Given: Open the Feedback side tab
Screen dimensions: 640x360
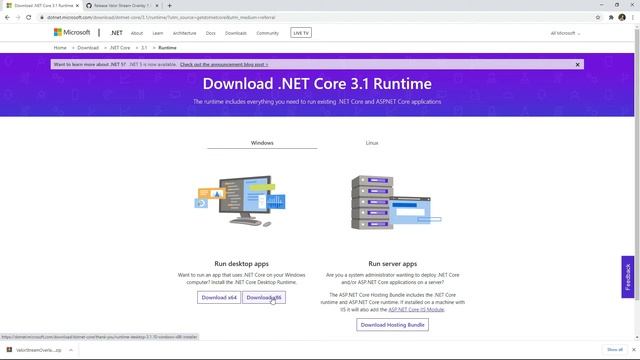Looking at the screenshot, I should pyautogui.click(x=628, y=277).
